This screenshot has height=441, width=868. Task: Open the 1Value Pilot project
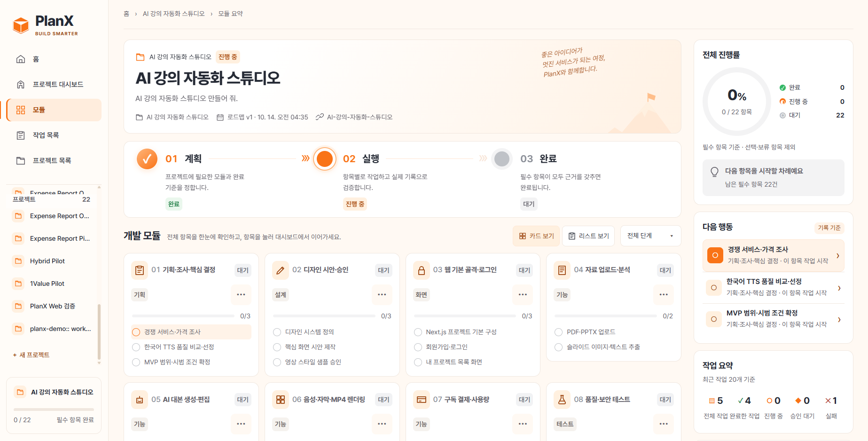[x=52, y=283]
